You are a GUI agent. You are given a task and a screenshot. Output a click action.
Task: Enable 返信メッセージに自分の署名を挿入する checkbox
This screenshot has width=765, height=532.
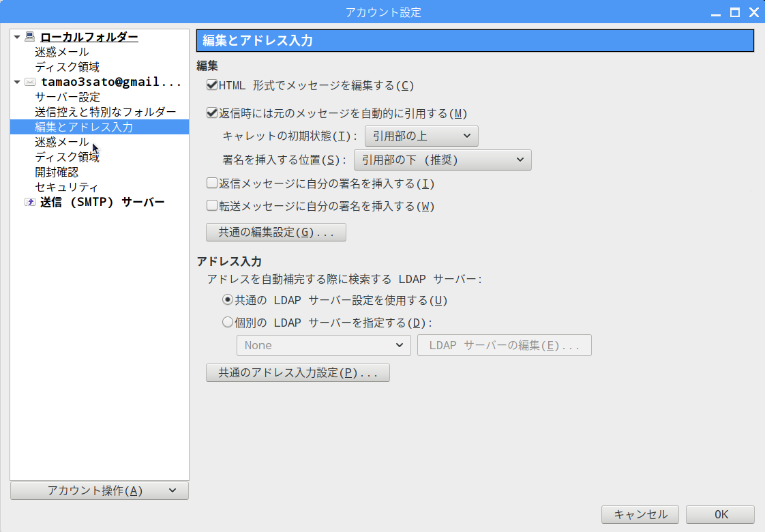(x=212, y=183)
